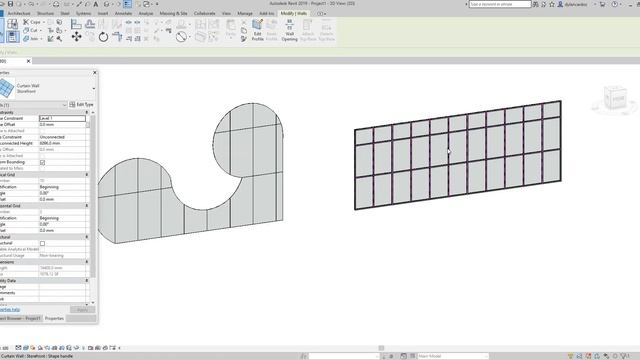Collapse the Identity Data section
Screen dimensions: 640x360
87,281
